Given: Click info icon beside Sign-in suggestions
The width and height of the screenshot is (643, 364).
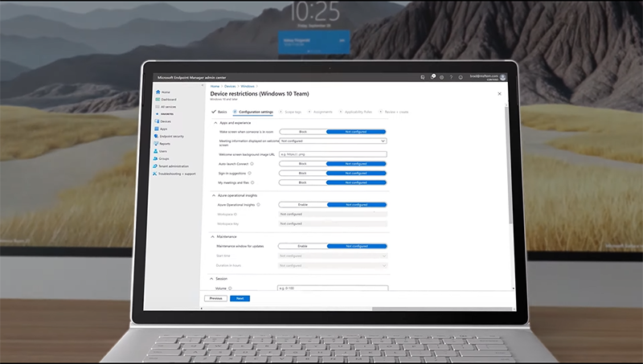Looking at the screenshot, I should pos(249,173).
